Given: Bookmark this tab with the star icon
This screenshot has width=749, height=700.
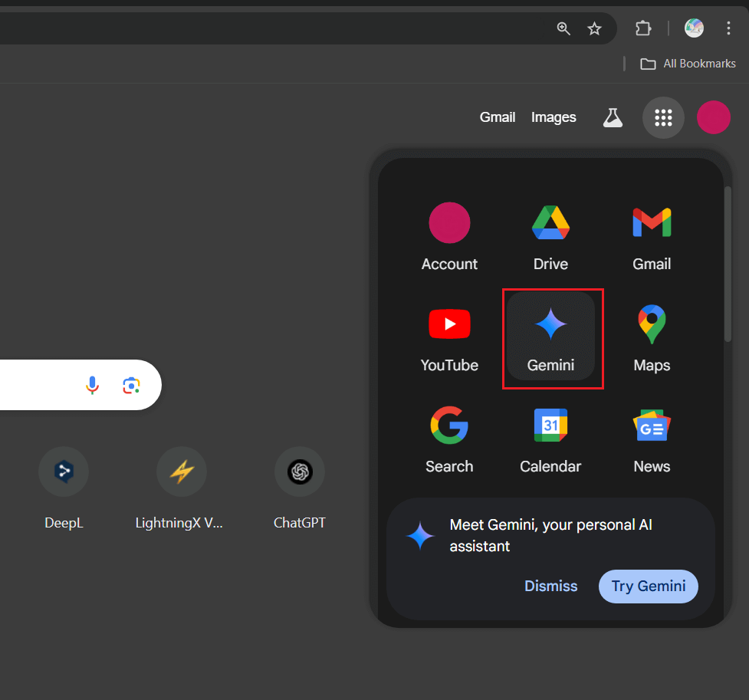Looking at the screenshot, I should (x=594, y=28).
